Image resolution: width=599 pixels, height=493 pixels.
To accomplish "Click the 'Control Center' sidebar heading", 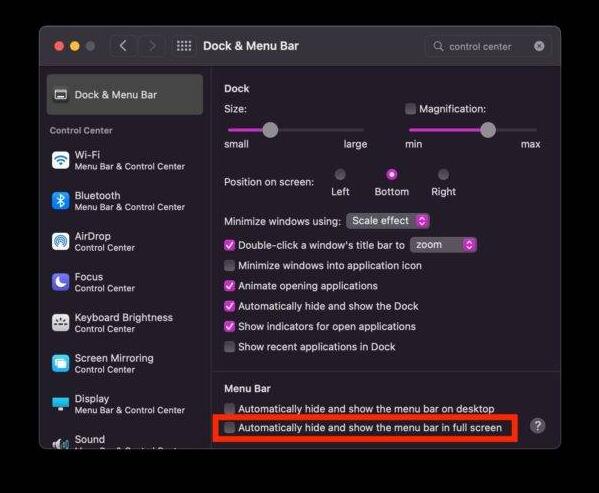I will pyautogui.click(x=81, y=131).
